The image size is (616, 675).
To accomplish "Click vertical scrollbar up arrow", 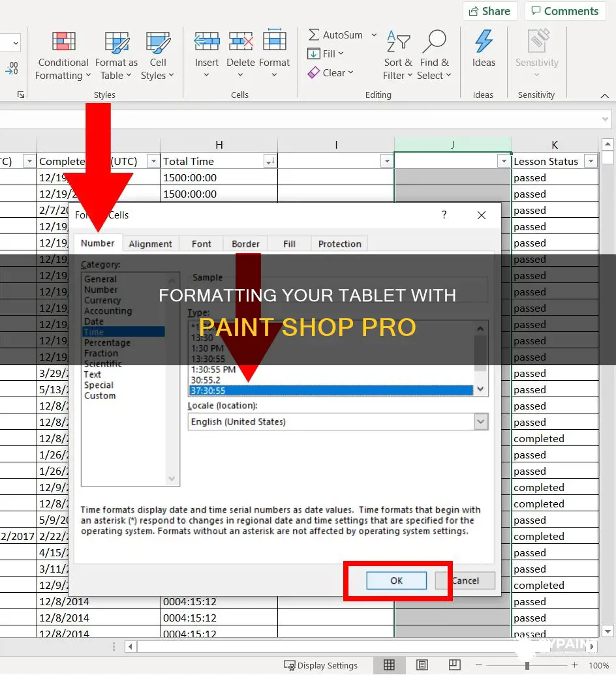I will (x=608, y=143).
